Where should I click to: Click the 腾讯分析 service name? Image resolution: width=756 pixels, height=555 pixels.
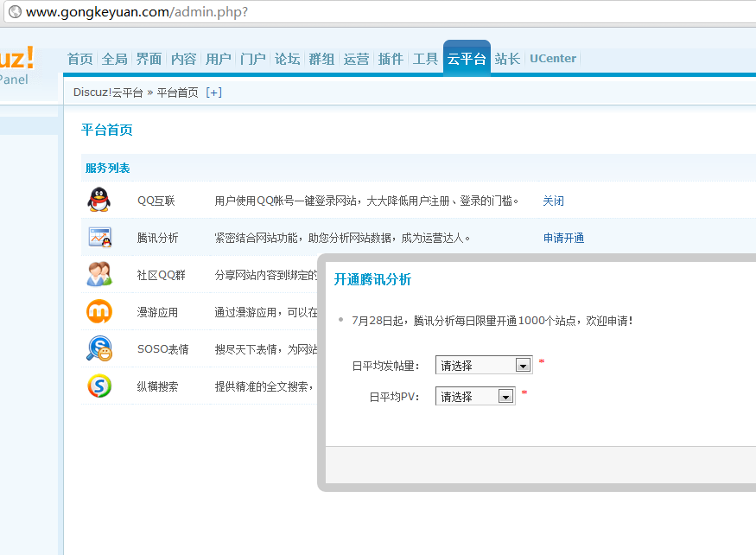pyautogui.click(x=157, y=238)
